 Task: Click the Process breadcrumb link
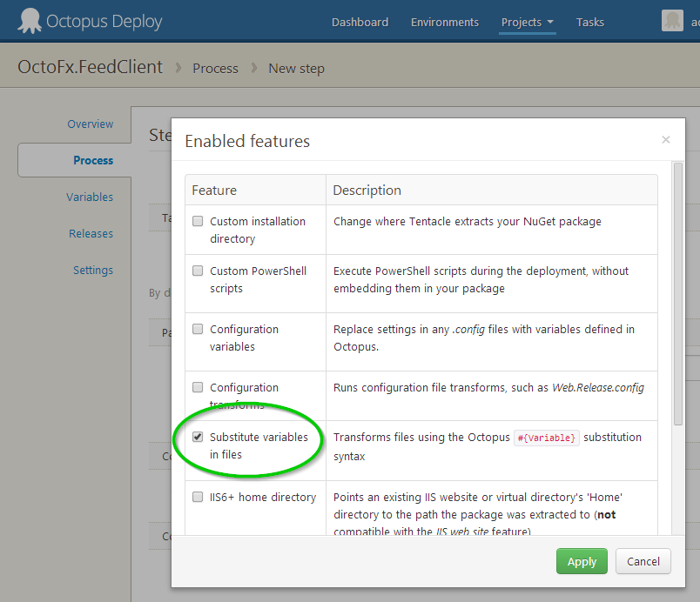(215, 68)
